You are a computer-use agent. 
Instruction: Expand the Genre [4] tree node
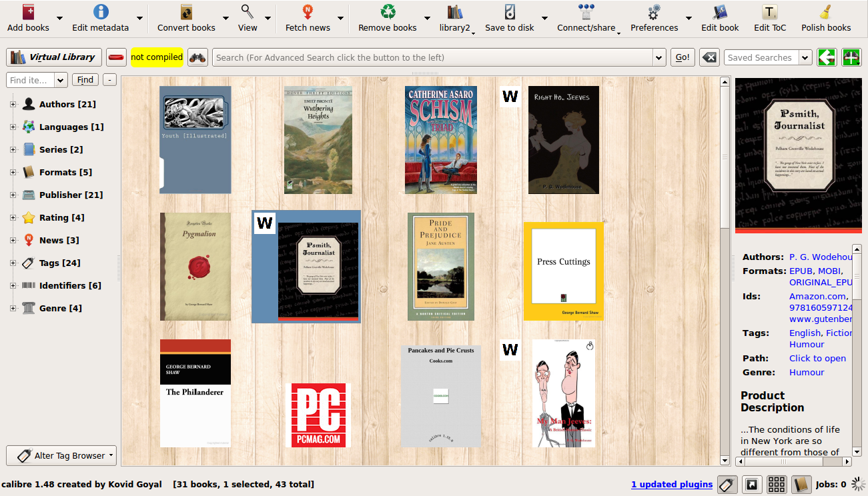13,308
